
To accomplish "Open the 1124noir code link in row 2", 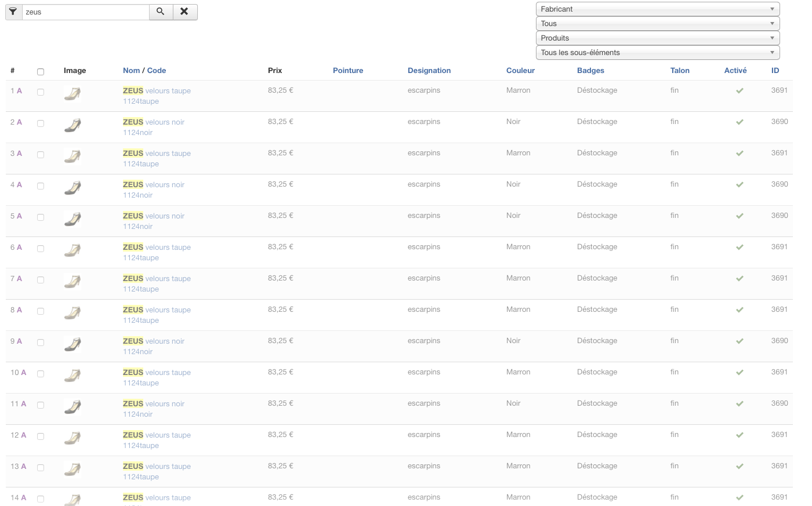I will tap(137, 133).
